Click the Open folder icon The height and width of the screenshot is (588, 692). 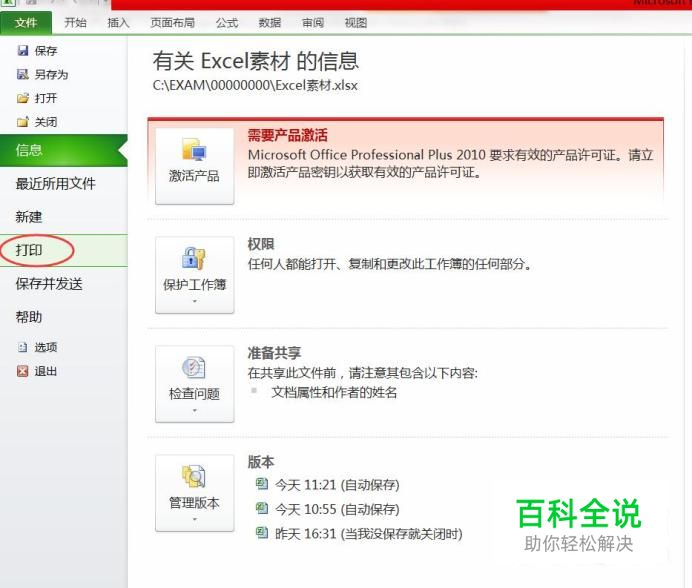pyautogui.click(x=23, y=98)
